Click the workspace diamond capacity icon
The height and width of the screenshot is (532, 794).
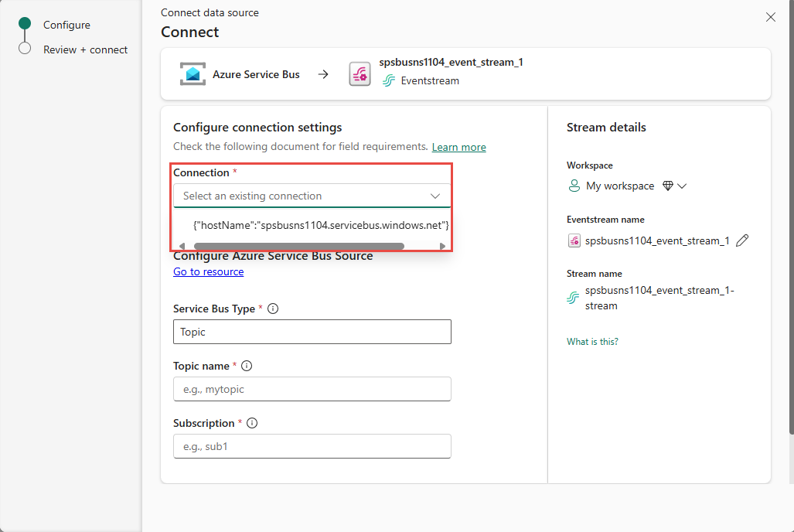(668, 186)
